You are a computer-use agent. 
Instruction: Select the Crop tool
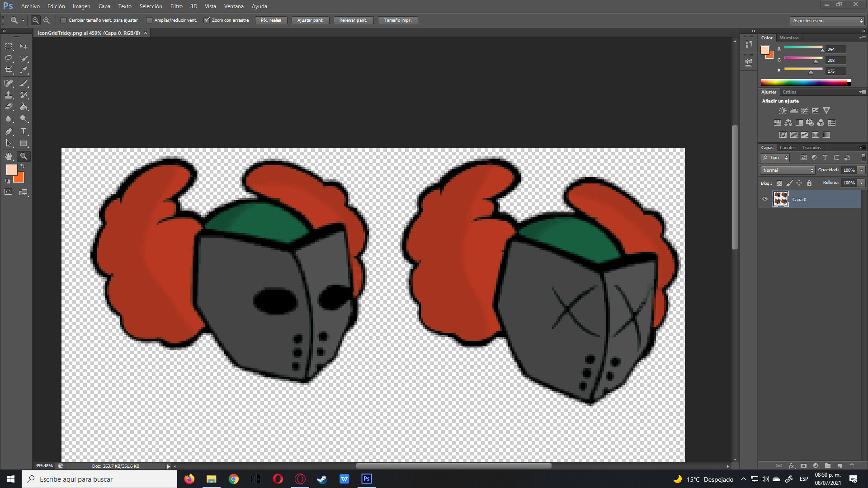pos(9,70)
